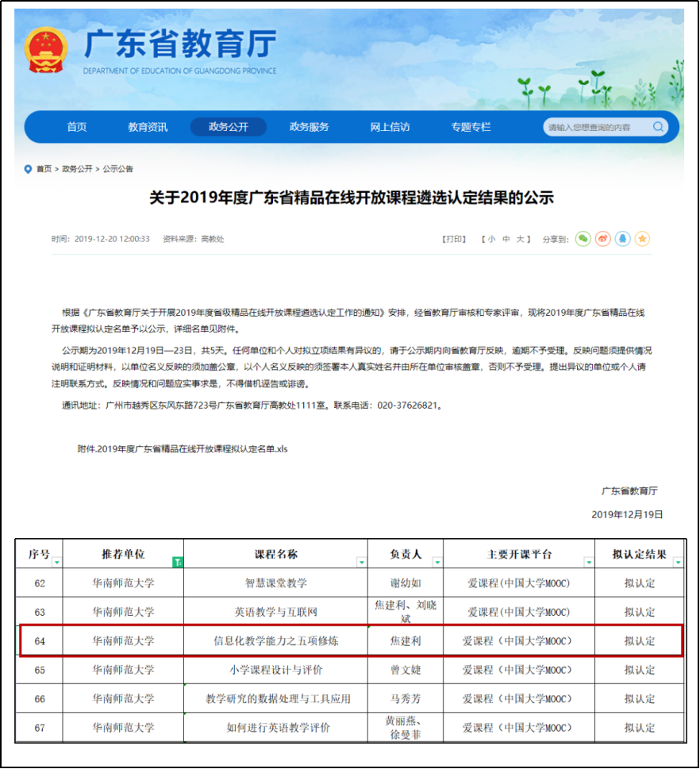Viewport: 700px width, 769px height.
Task: Share the article to WeChat
Action: (x=583, y=239)
